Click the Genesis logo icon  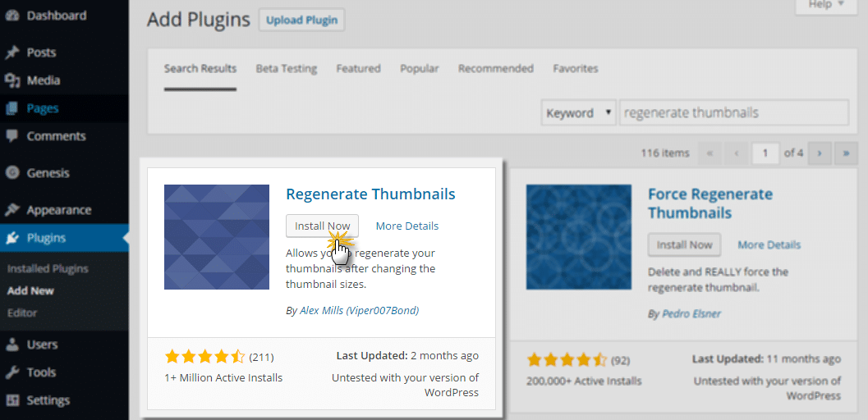pyautogui.click(x=11, y=174)
